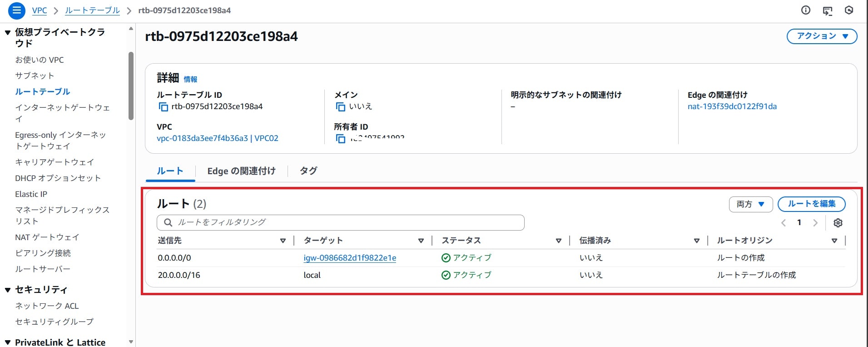This screenshot has height=347, width=868.
Task: Open NAT ゲートウェイ in sidebar
Action: (x=47, y=237)
